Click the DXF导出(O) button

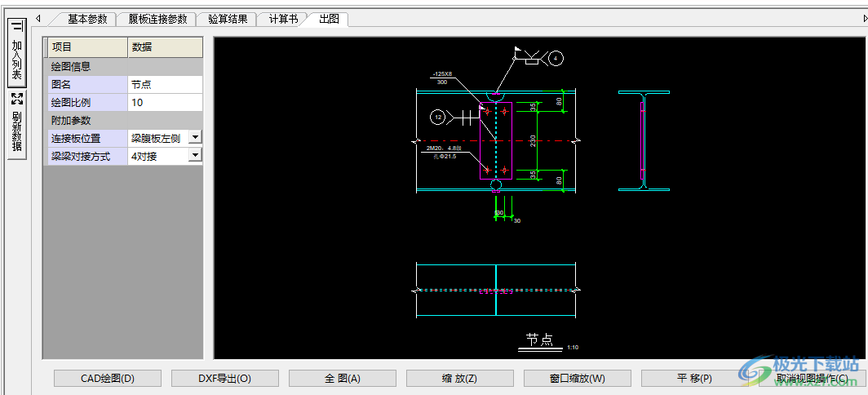click(225, 379)
